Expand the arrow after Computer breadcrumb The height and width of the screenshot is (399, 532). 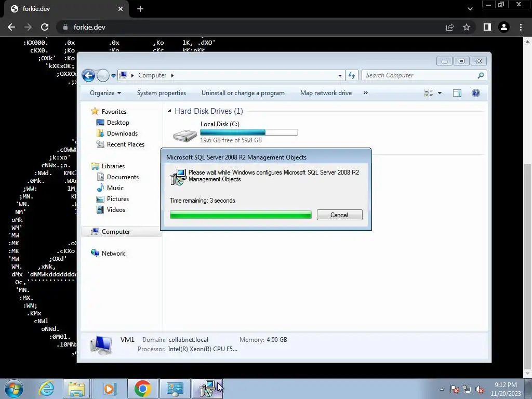[172, 75]
